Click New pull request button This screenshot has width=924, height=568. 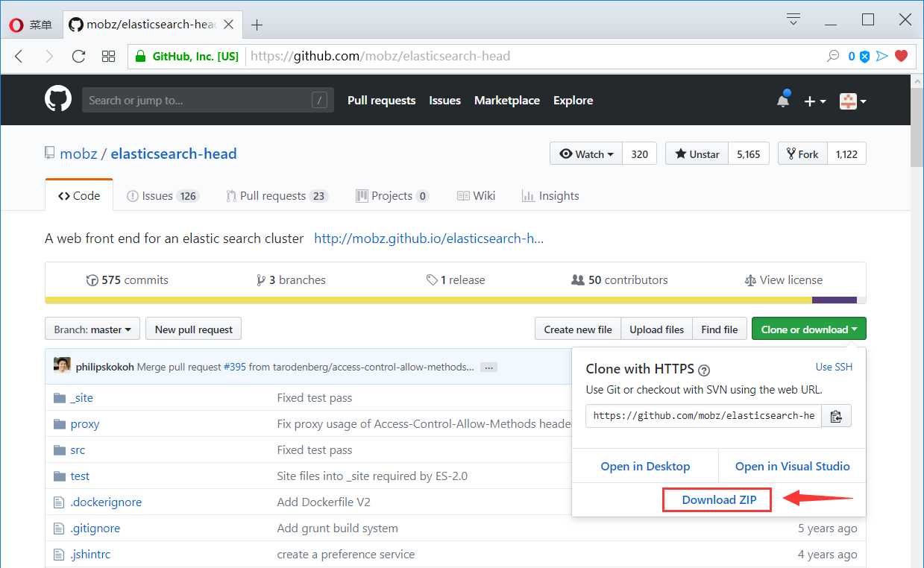pos(194,329)
